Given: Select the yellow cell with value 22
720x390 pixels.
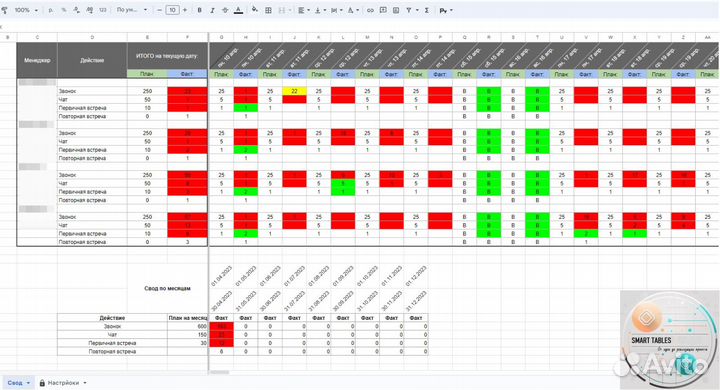Looking at the screenshot, I should pos(294,91).
